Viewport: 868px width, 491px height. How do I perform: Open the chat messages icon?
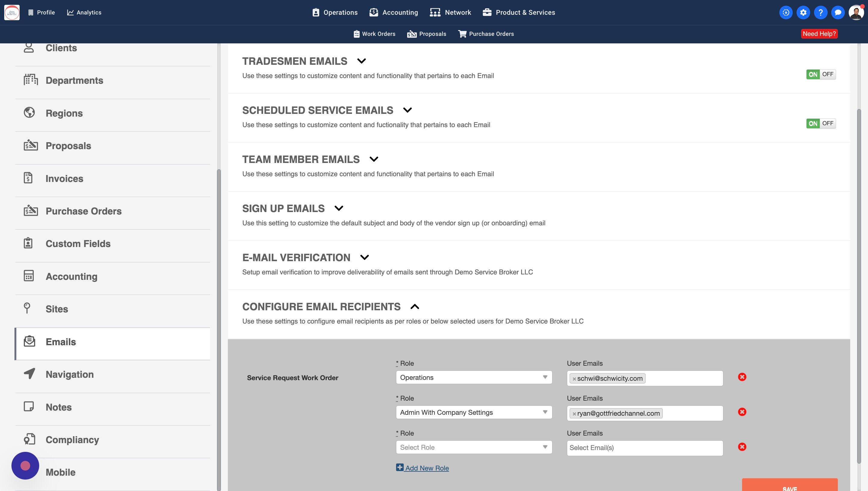(838, 12)
